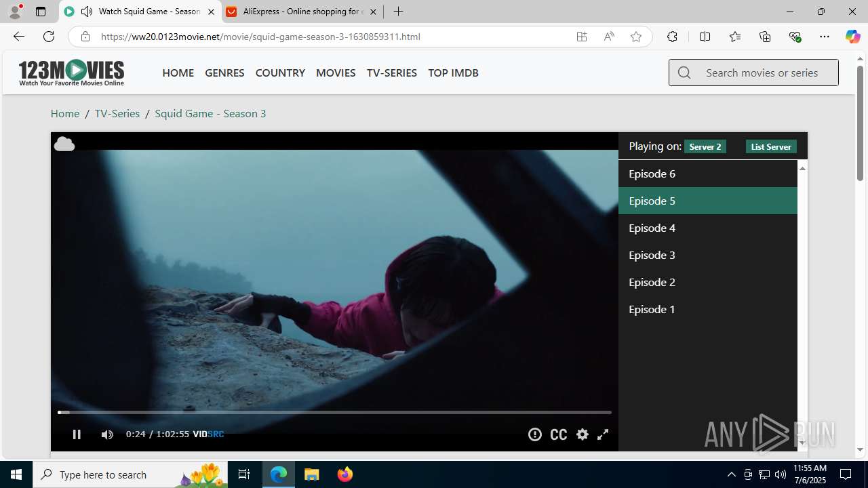Mute the video player volume
The image size is (868, 488).
[x=107, y=434]
